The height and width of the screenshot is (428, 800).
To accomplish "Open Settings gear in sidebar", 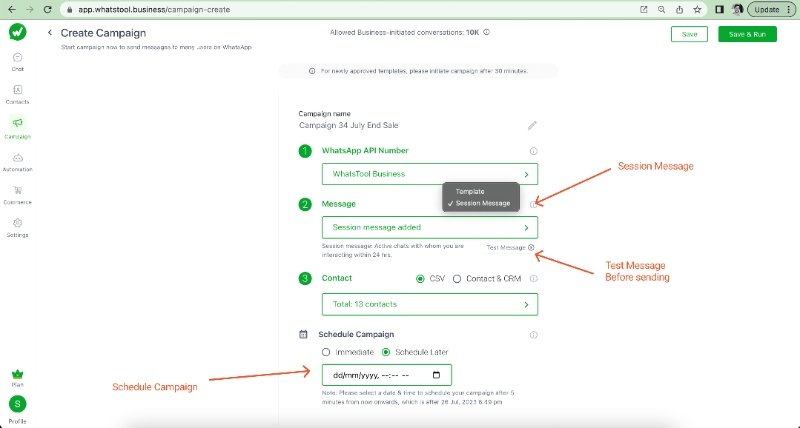I will click(18, 226).
